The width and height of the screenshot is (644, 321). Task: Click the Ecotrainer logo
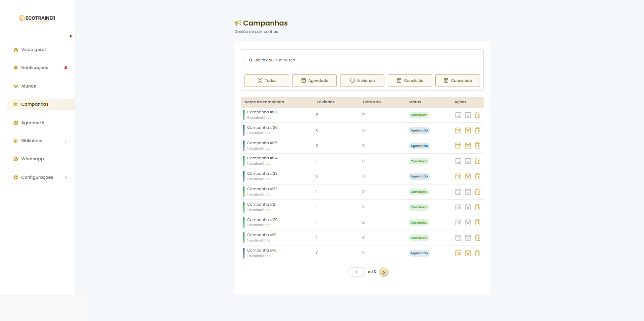pyautogui.click(x=37, y=18)
